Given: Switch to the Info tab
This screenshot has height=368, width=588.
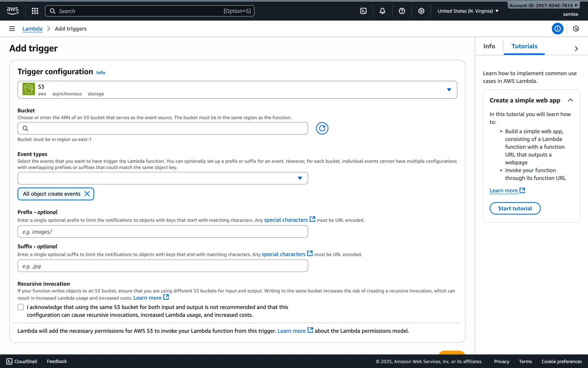Looking at the screenshot, I should (489, 46).
